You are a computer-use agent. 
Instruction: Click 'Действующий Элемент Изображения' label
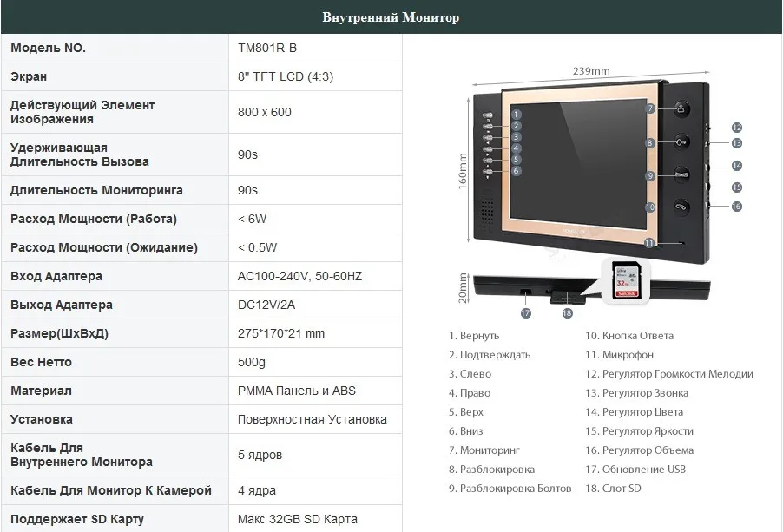click(x=82, y=112)
